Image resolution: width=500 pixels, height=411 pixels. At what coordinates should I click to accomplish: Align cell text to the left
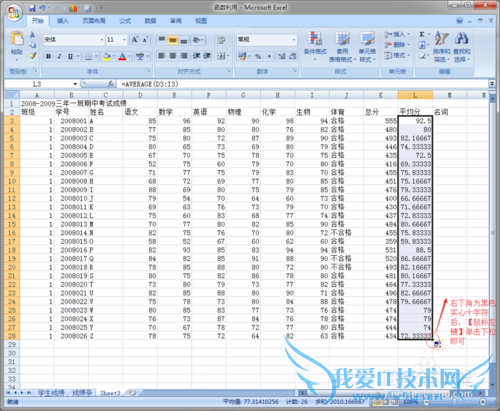click(162, 56)
